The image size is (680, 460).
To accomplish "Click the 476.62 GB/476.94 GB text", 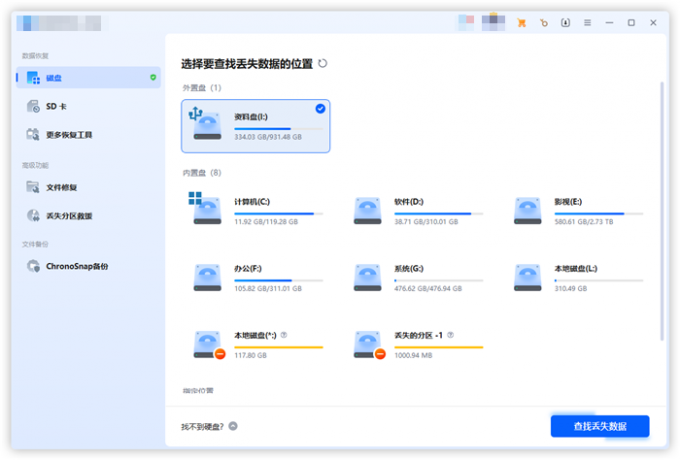I will 428,289.
